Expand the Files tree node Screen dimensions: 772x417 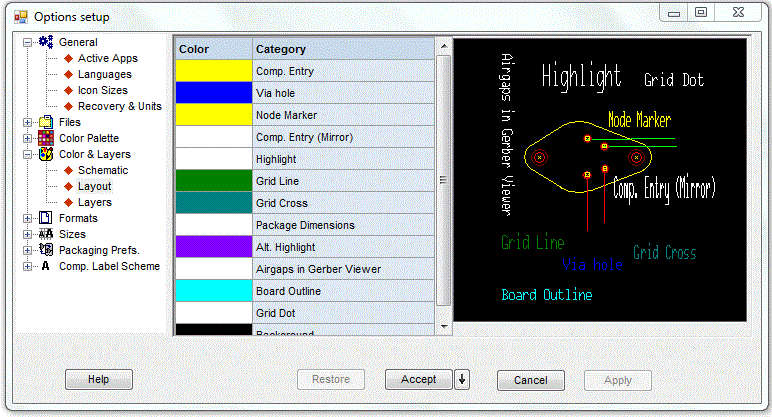pyautogui.click(x=28, y=122)
